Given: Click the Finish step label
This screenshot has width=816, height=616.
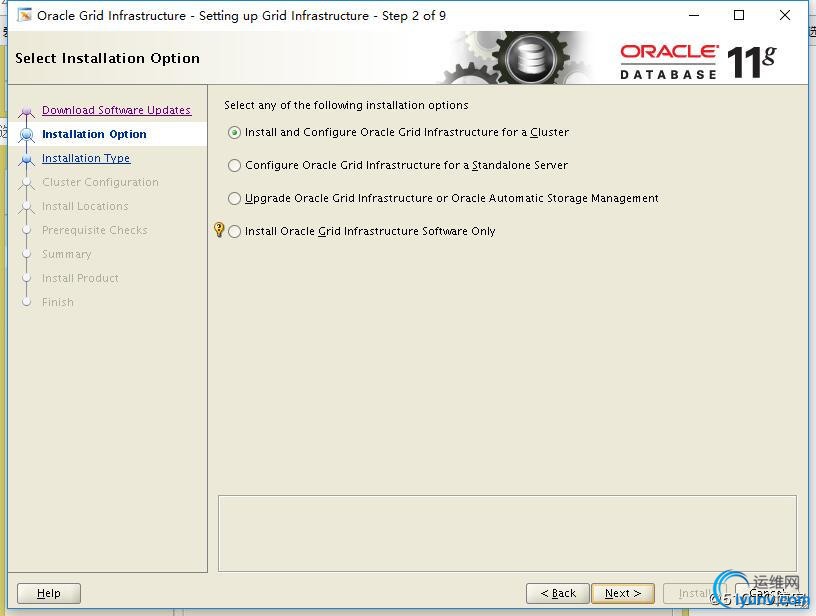Looking at the screenshot, I should point(58,302).
